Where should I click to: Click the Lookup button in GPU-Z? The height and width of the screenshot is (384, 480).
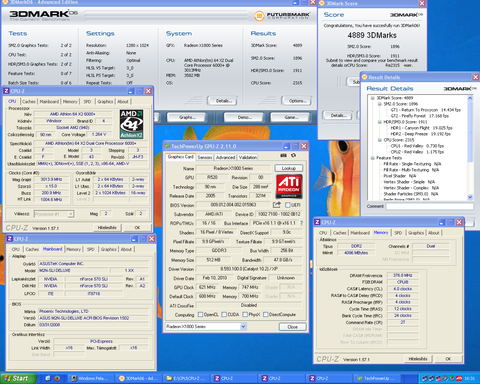289,168
